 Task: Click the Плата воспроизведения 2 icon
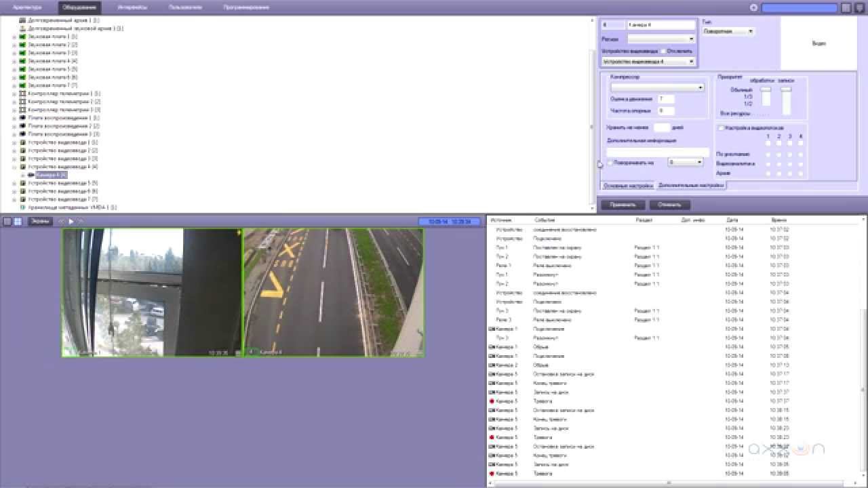22,126
